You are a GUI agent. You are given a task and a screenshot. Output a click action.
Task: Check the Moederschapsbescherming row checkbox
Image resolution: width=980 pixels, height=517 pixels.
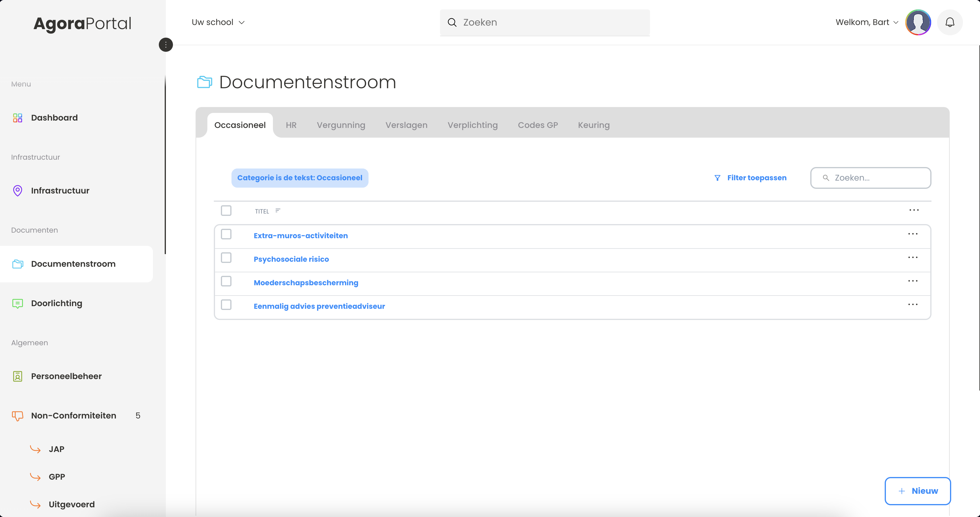tap(226, 281)
